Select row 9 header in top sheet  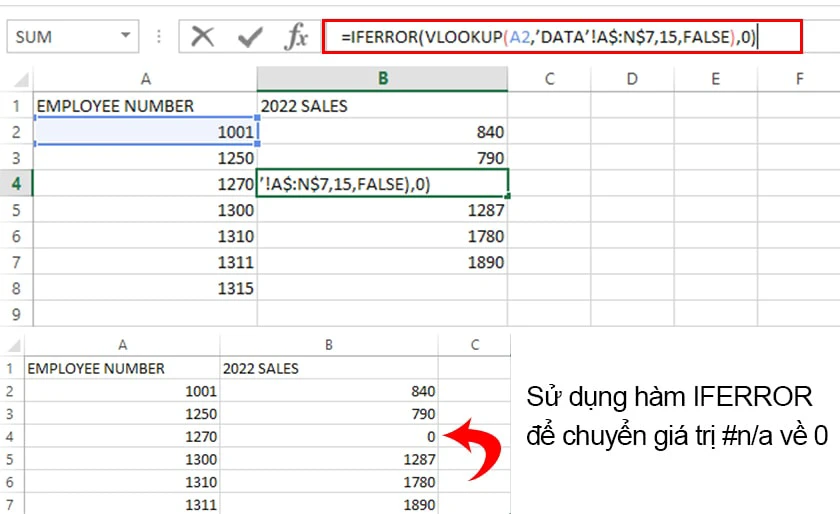pyautogui.click(x=16, y=314)
